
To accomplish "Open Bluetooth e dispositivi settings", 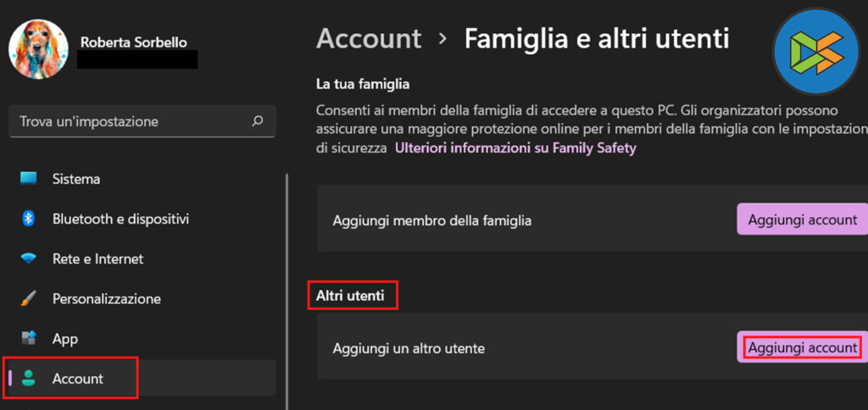I will (120, 219).
